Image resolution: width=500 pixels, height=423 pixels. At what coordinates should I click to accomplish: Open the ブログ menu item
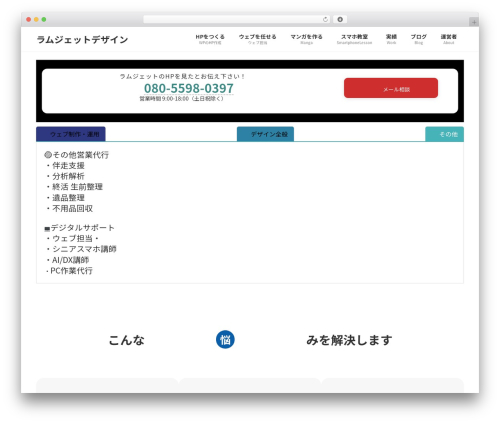click(x=419, y=39)
